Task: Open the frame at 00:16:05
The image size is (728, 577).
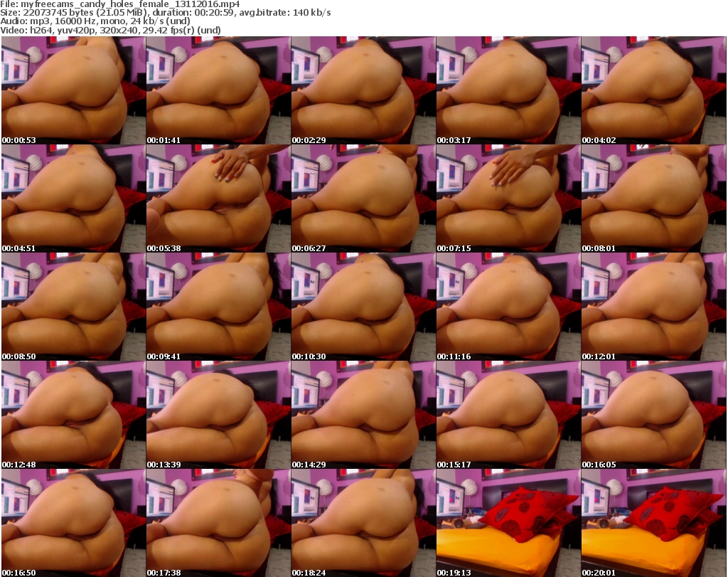Action: coord(653,415)
